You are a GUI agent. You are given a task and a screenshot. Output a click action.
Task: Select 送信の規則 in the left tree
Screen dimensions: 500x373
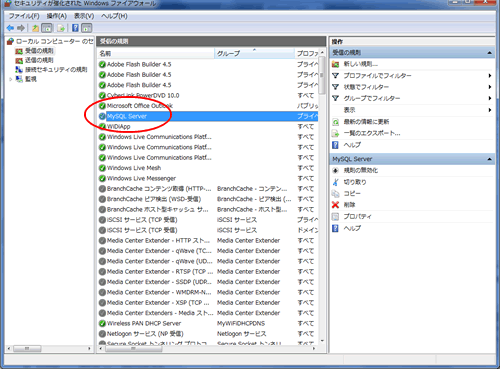35,60
